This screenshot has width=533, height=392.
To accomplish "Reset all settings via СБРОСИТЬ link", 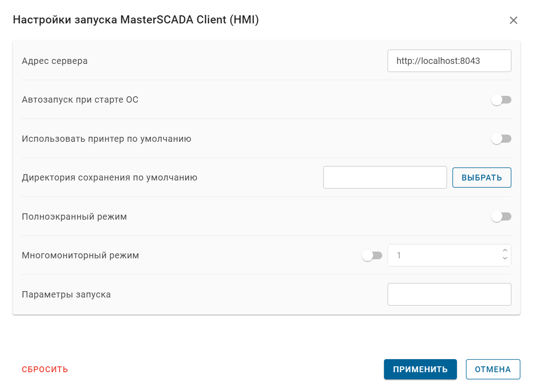I will coord(45,369).
